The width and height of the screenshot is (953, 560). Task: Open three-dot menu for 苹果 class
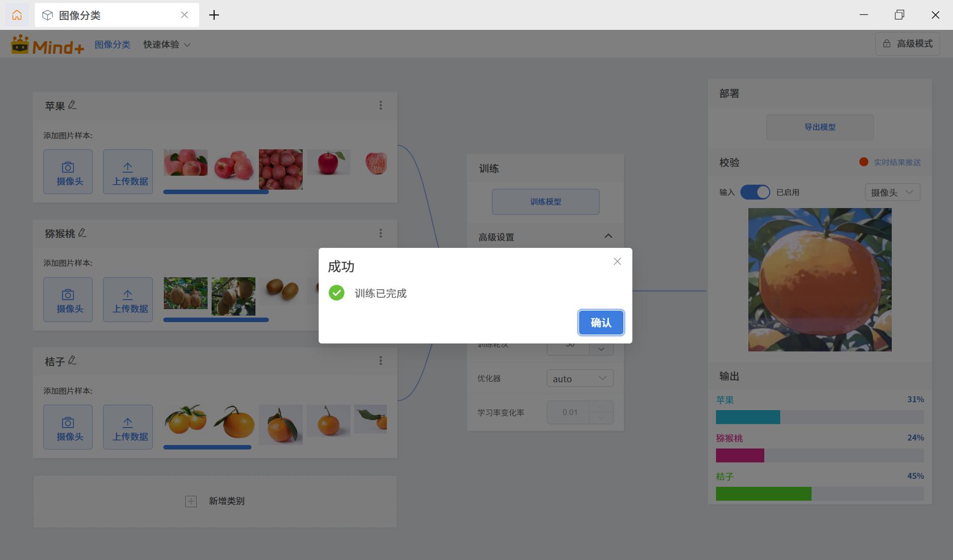(x=380, y=105)
